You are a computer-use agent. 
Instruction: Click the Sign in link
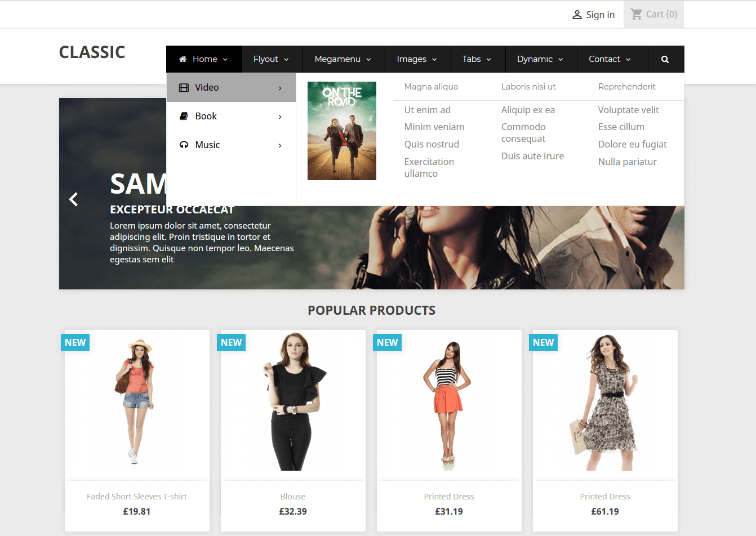click(600, 15)
